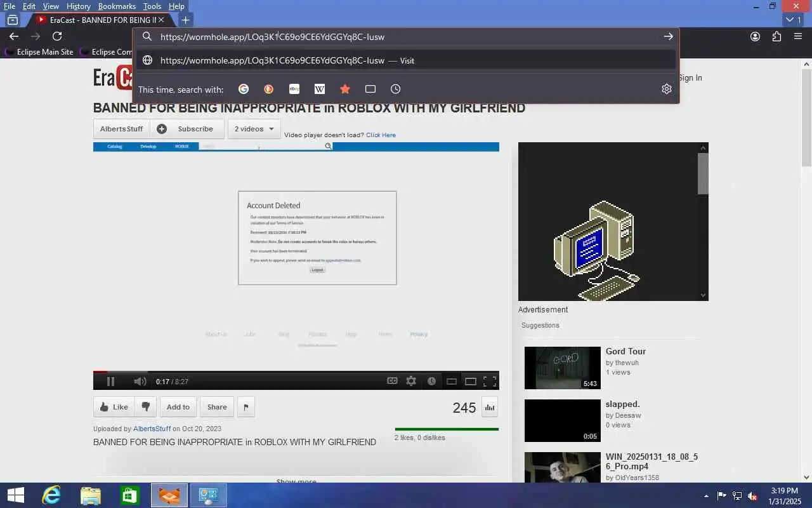Switch player to small size
The height and width of the screenshot is (508, 812).
point(452,382)
